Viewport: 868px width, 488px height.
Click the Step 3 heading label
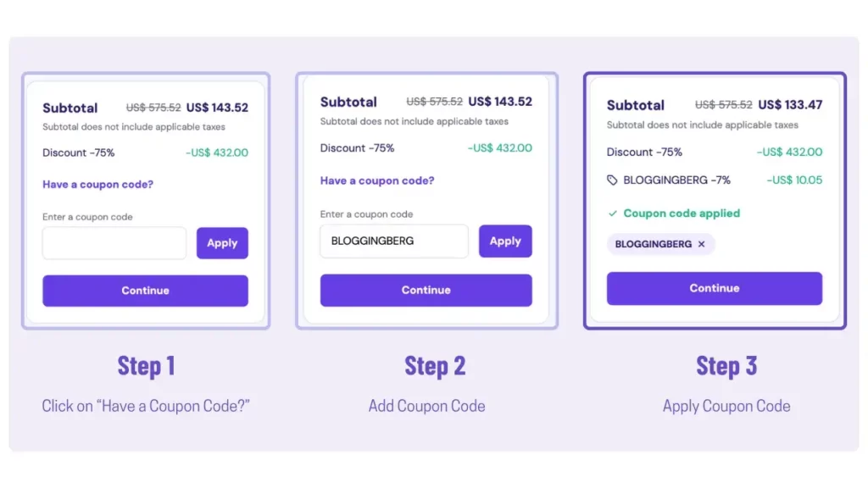[x=726, y=365]
